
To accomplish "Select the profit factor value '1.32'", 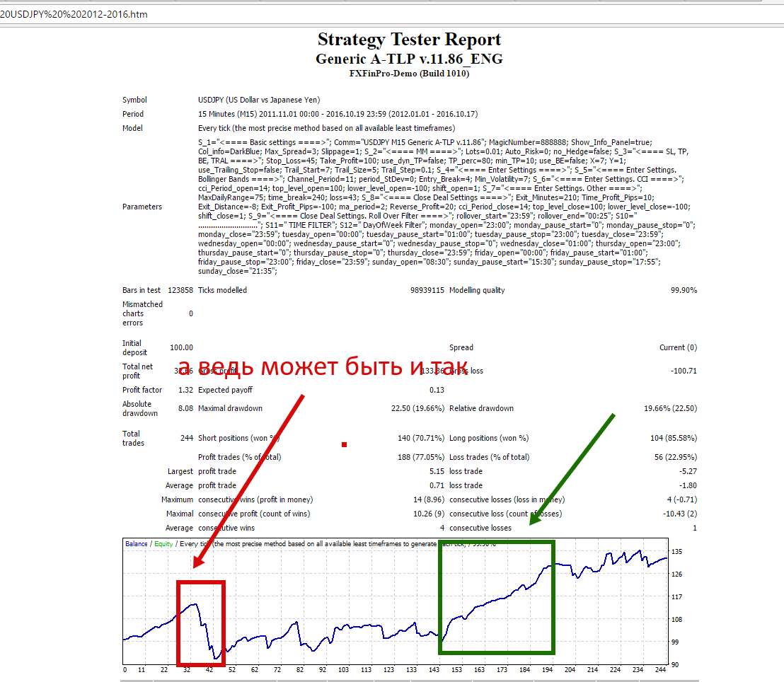I will (185, 390).
